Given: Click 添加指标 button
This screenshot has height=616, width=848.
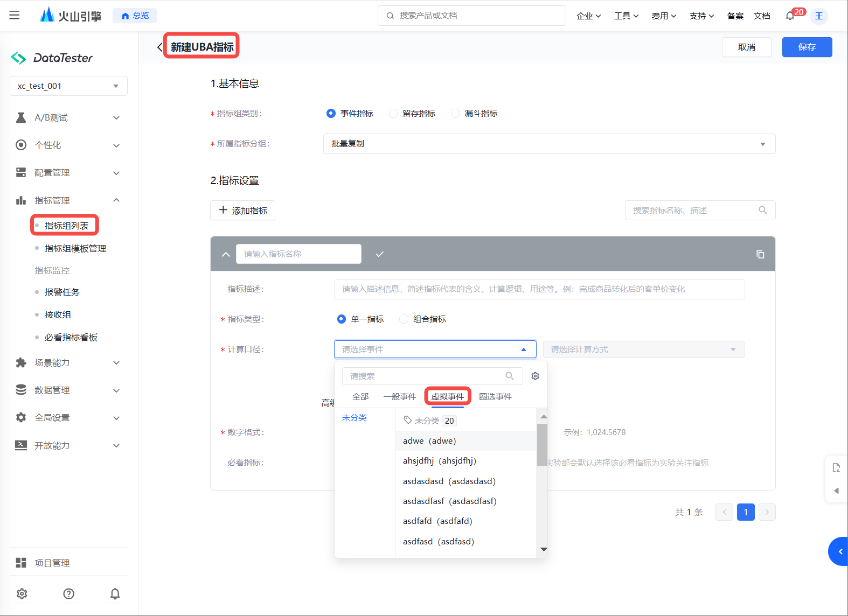Looking at the screenshot, I should click(x=242, y=211).
